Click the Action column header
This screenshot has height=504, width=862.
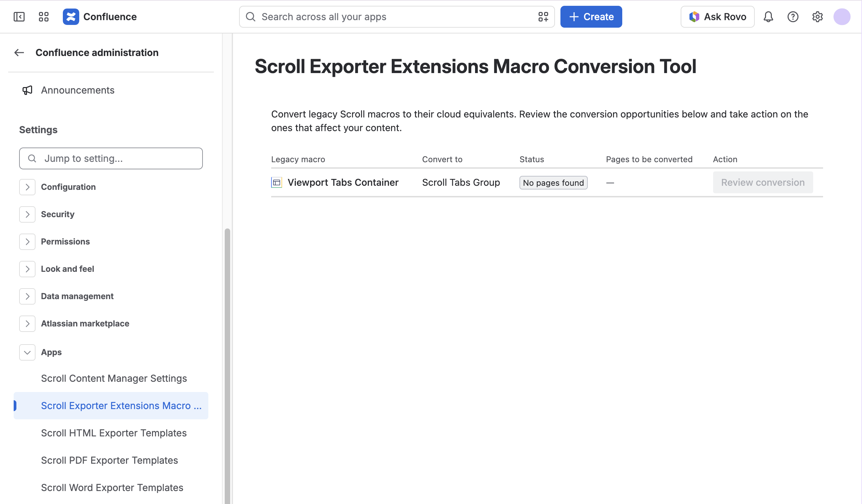[x=725, y=159]
